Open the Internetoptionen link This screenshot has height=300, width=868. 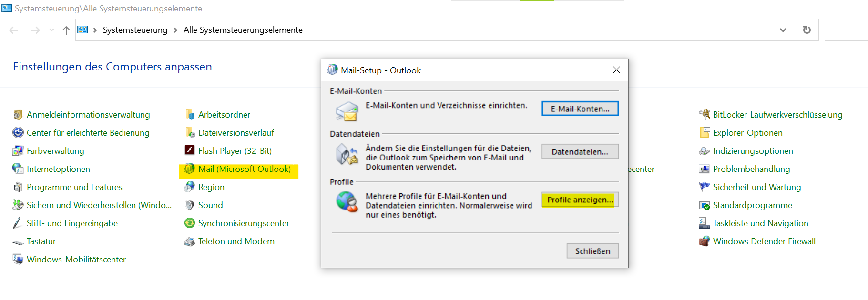[58, 169]
